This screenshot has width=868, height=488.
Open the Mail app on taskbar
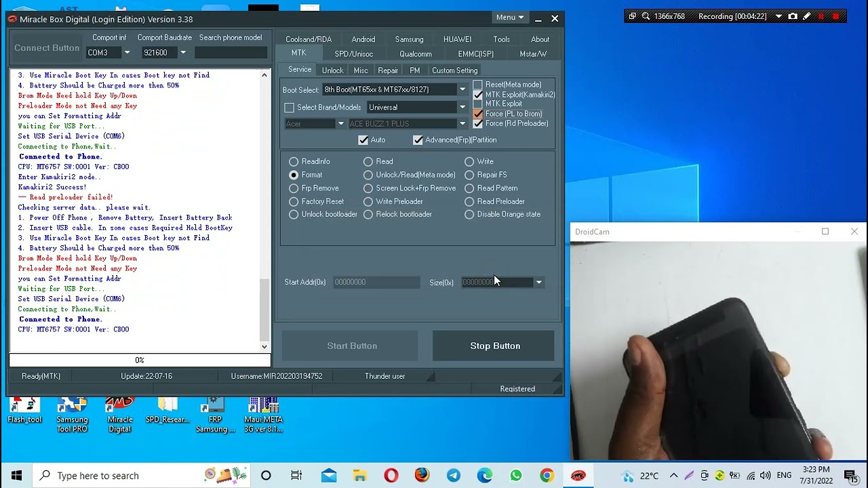(329, 475)
